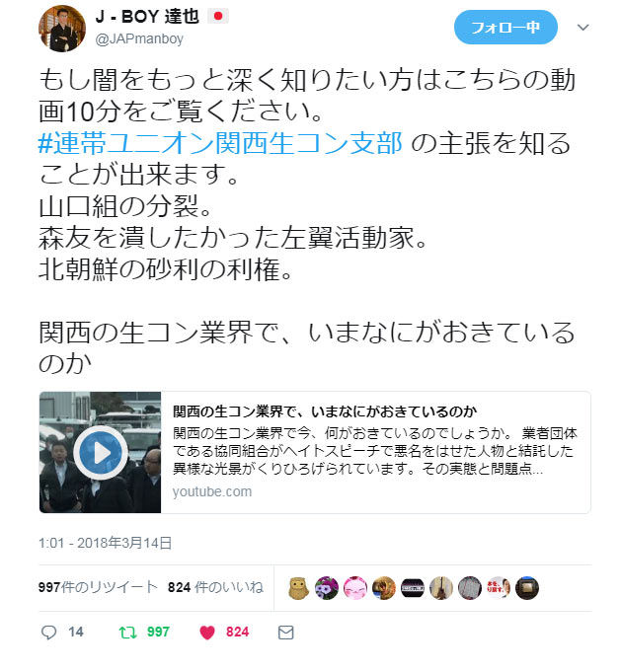The image size is (621, 672).
Task: Open the purple flower avatar among likers
Action: click(x=327, y=588)
